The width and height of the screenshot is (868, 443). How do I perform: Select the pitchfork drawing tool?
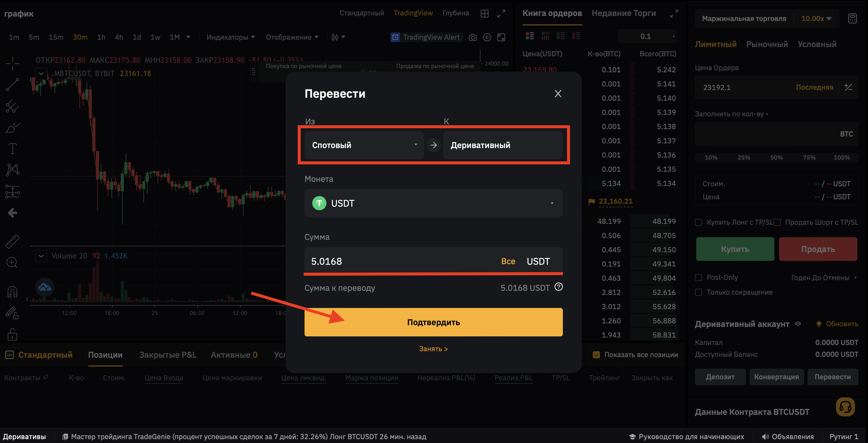[x=12, y=106]
